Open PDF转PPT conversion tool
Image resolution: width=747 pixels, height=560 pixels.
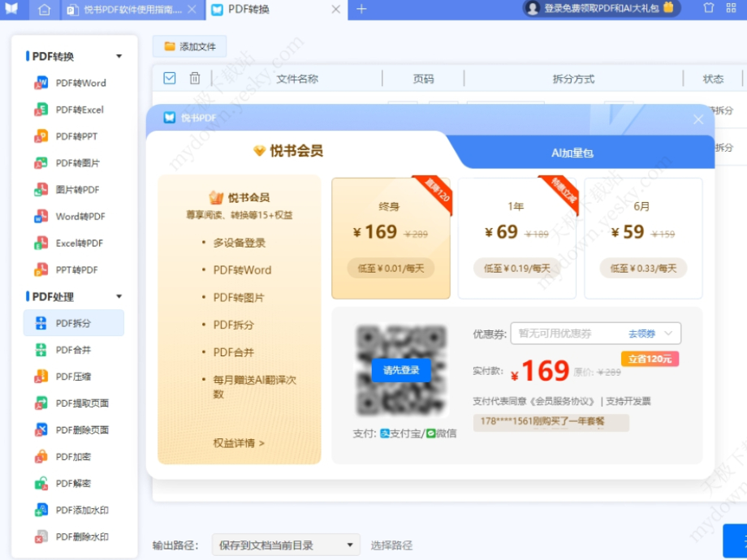(67, 136)
